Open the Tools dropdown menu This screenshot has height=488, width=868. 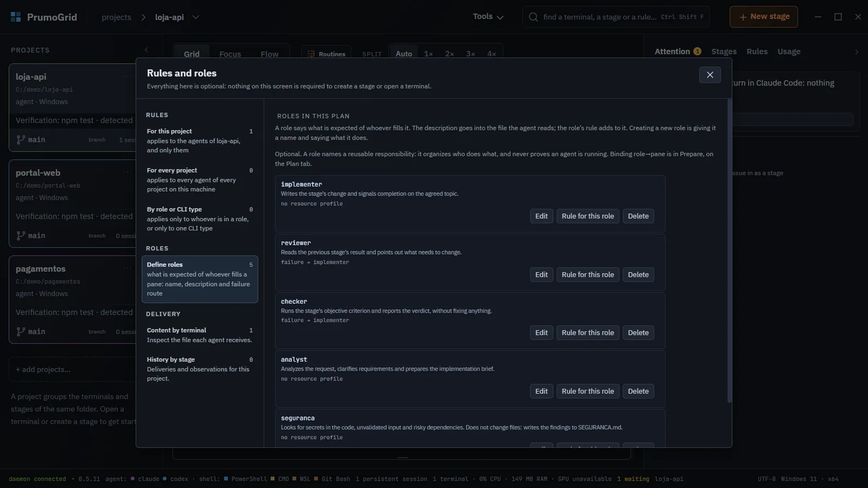[x=488, y=17]
